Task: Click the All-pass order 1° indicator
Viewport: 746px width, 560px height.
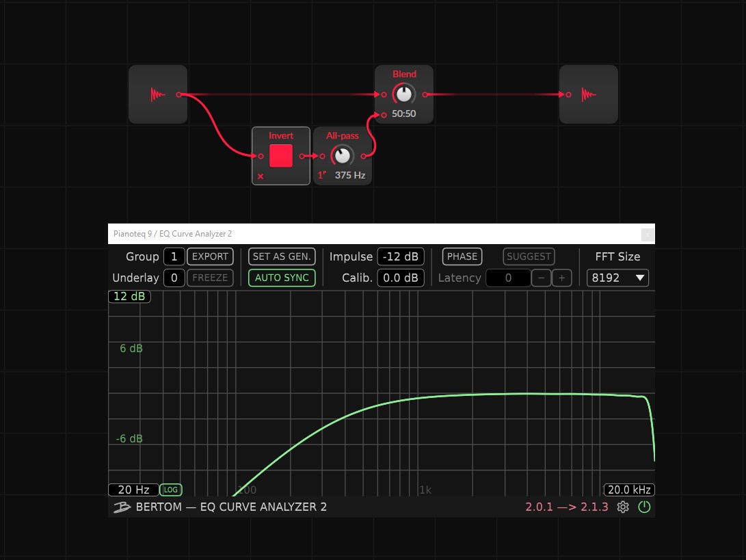Action: pos(321,175)
